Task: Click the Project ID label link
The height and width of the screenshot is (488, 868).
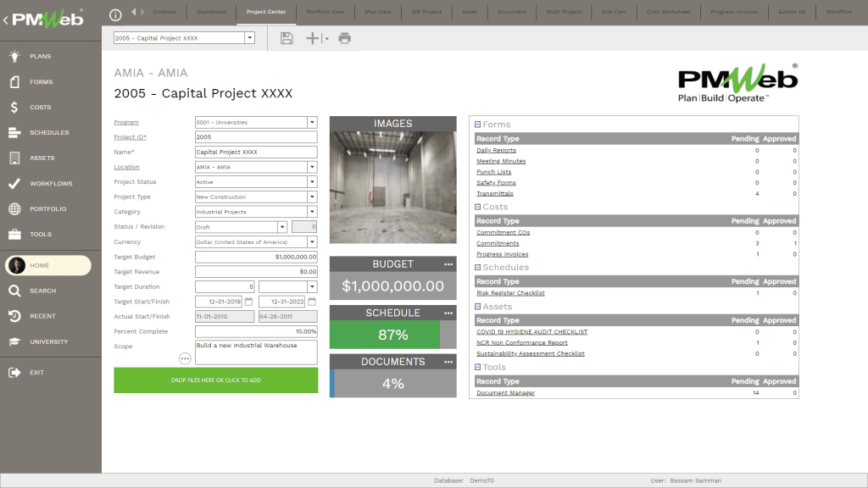Action: point(130,137)
